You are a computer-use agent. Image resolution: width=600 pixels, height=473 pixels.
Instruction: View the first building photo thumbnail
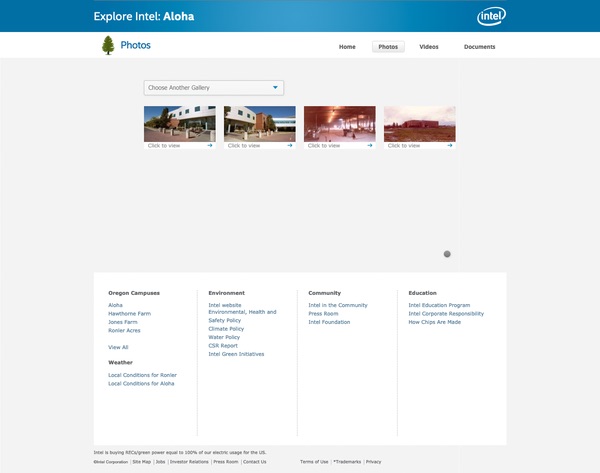coord(180,124)
